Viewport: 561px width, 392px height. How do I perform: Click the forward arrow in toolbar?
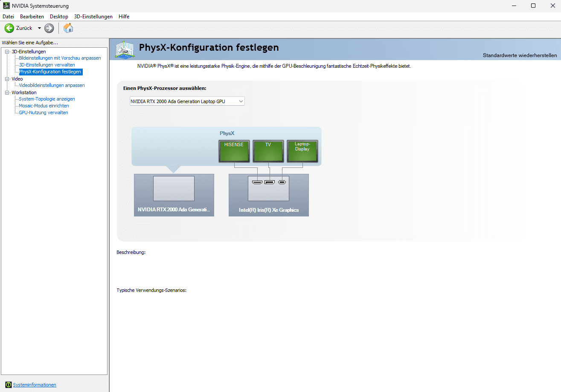pos(49,28)
